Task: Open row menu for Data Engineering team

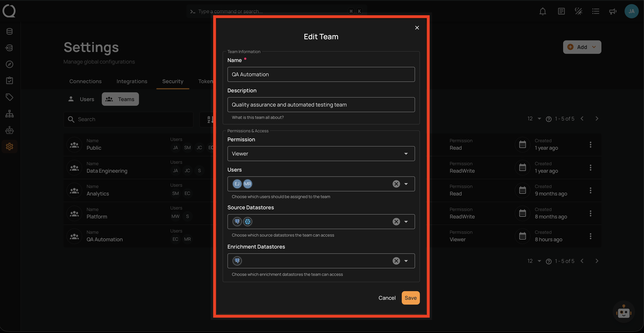Action: pyautogui.click(x=591, y=168)
